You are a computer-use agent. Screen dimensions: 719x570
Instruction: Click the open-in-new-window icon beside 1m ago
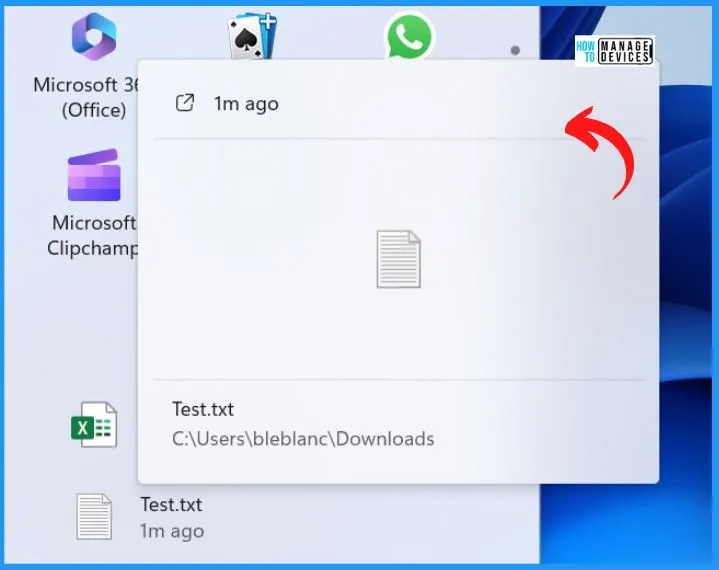point(185,103)
